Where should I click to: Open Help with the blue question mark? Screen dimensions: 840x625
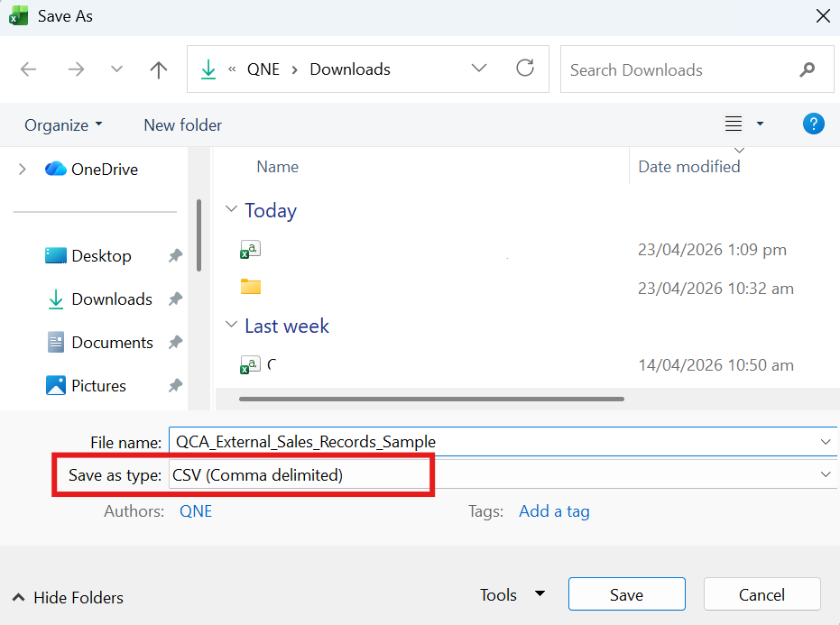click(x=813, y=124)
